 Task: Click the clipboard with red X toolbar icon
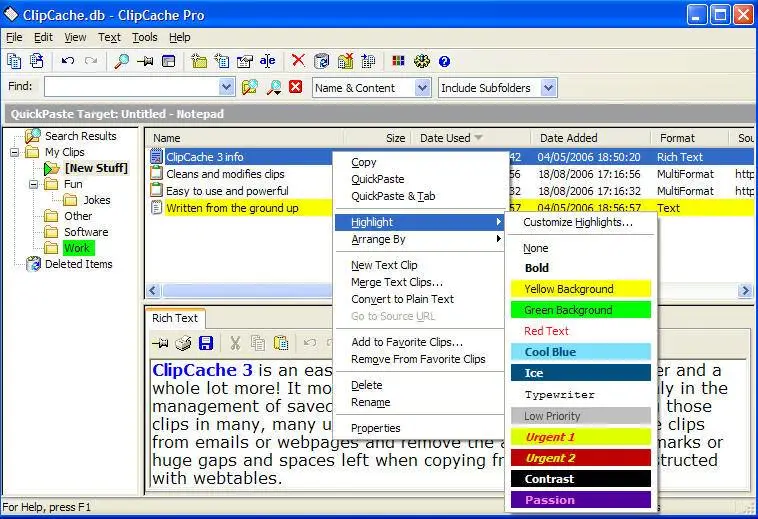(x=345, y=61)
